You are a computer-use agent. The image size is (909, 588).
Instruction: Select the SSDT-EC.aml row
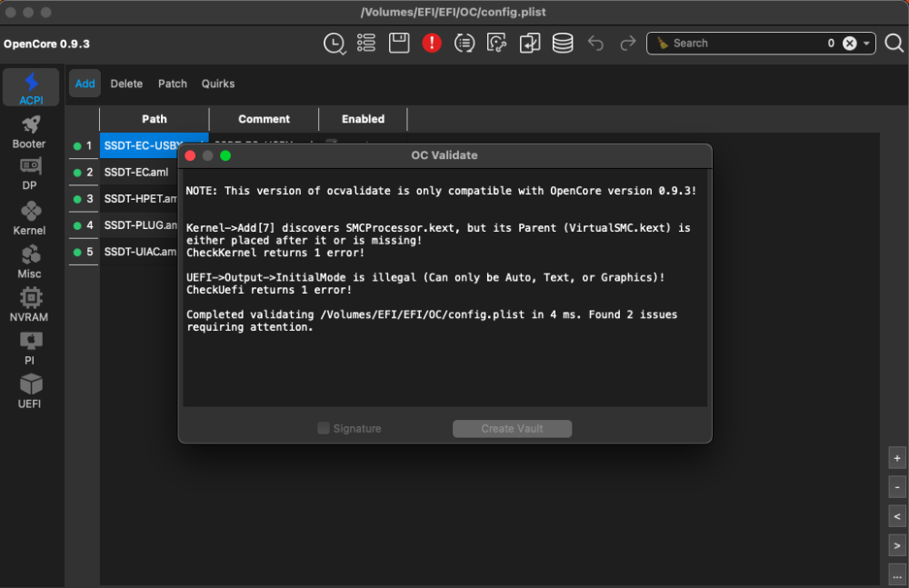[139, 173]
